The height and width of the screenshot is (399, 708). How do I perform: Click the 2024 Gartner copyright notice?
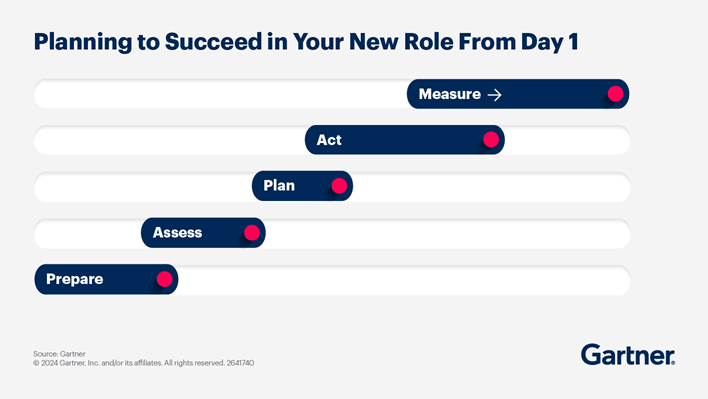(x=144, y=363)
